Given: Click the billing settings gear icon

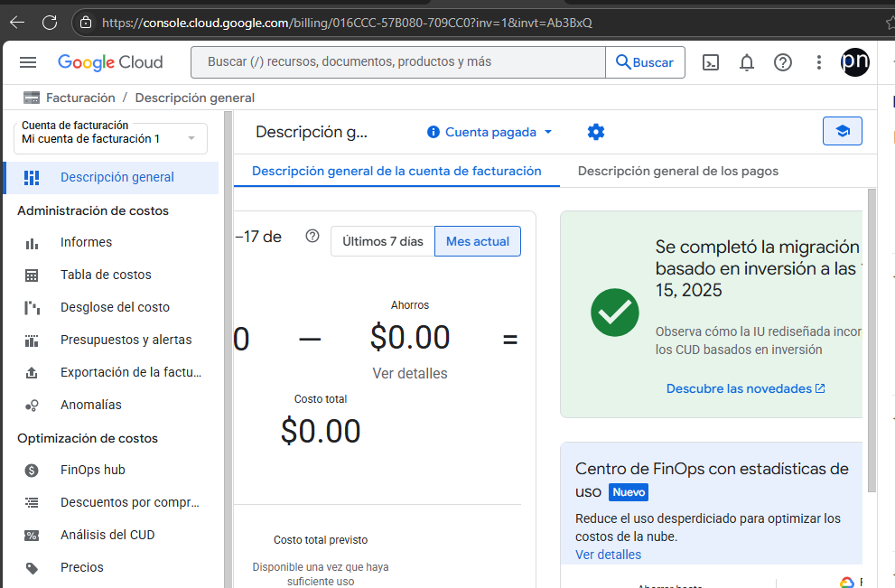Looking at the screenshot, I should [x=596, y=132].
